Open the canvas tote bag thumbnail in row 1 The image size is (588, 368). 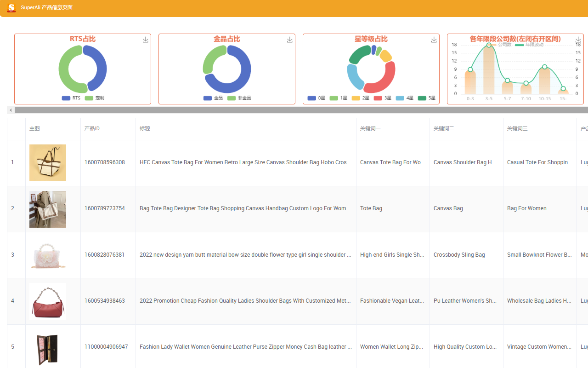pyautogui.click(x=48, y=163)
